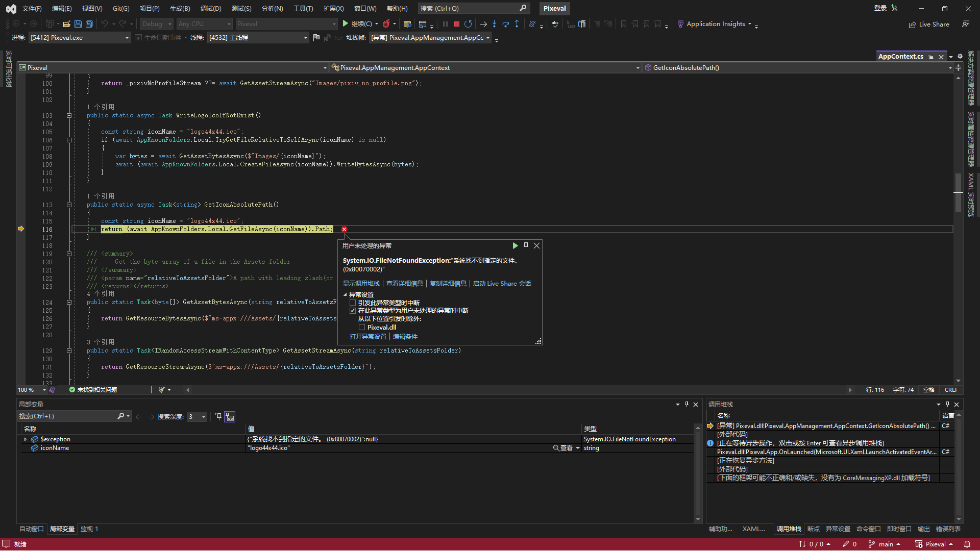Open Application Insights from its lightbulb icon
980x551 pixels.
pos(680,23)
